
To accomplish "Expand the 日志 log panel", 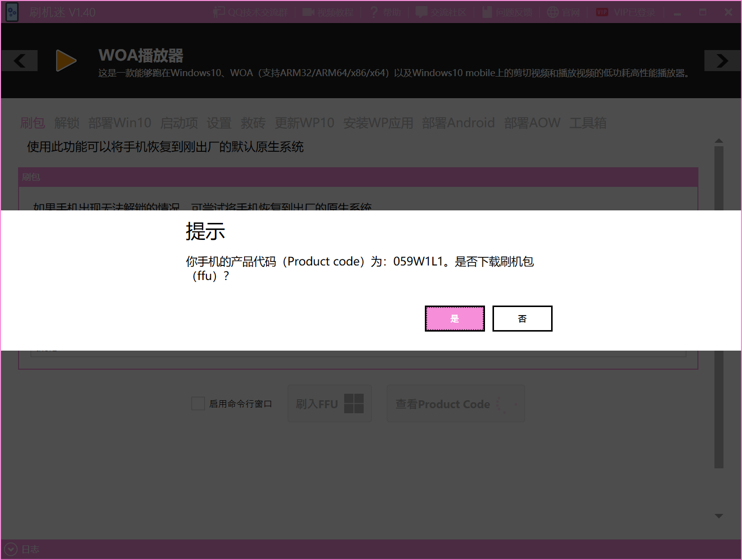I will tap(11, 549).
